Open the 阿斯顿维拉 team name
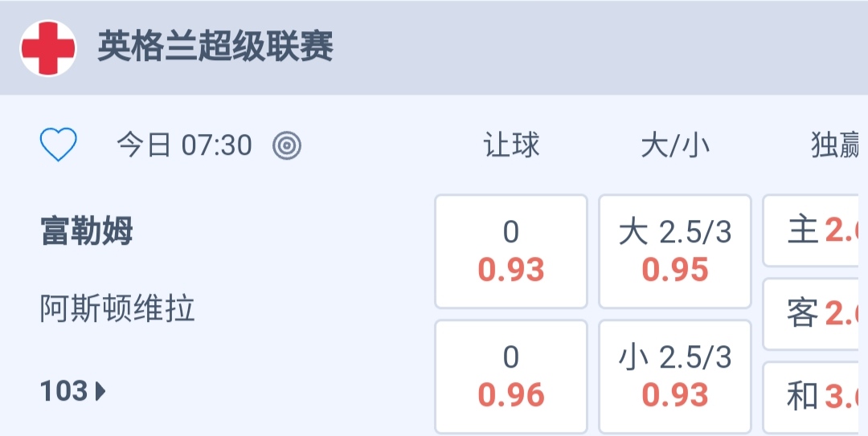This screenshot has height=436, width=868. pyautogui.click(x=117, y=308)
